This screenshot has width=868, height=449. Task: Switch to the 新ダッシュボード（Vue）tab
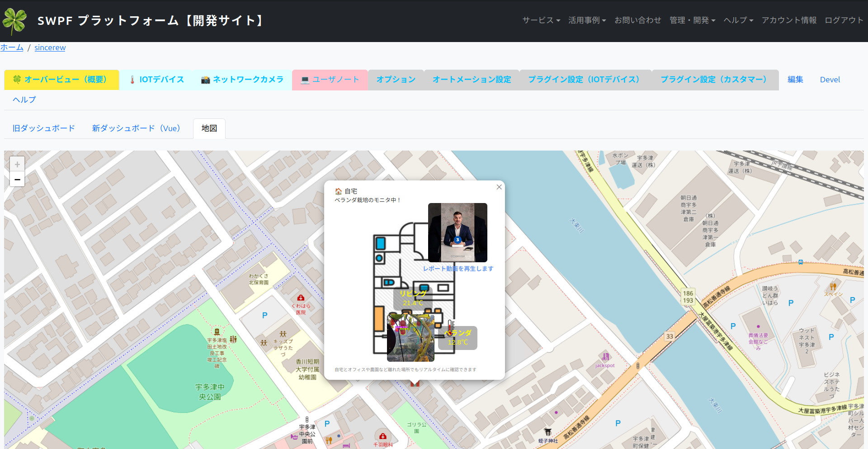click(136, 128)
